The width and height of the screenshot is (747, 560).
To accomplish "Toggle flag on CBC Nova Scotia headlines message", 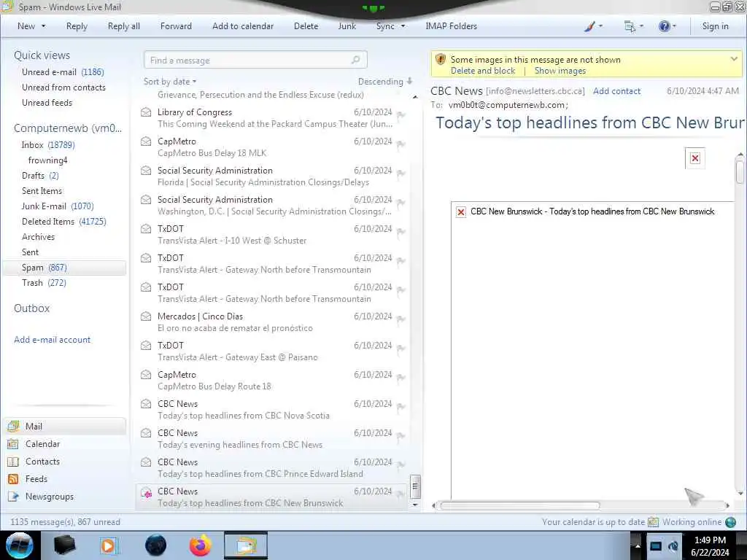I will pyautogui.click(x=401, y=407).
